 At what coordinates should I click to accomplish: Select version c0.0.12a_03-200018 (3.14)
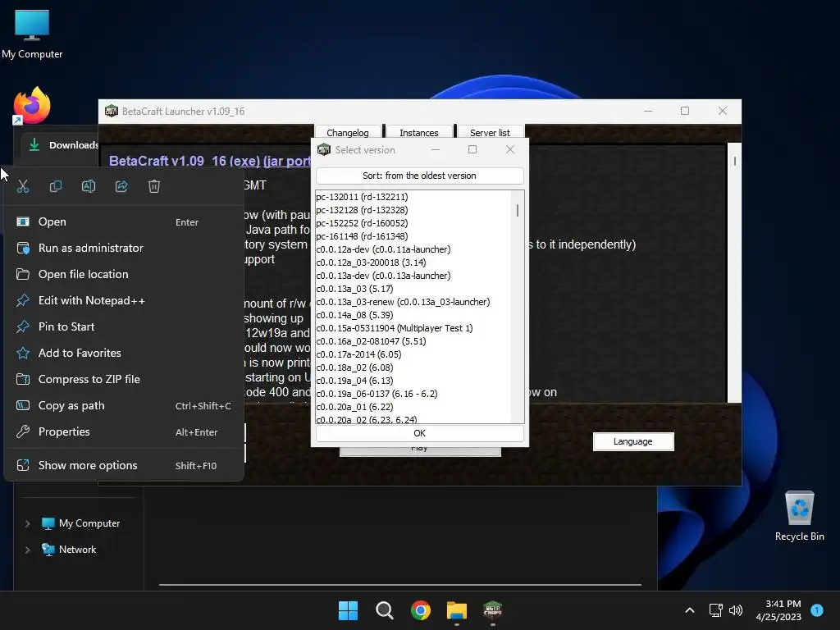coord(372,262)
